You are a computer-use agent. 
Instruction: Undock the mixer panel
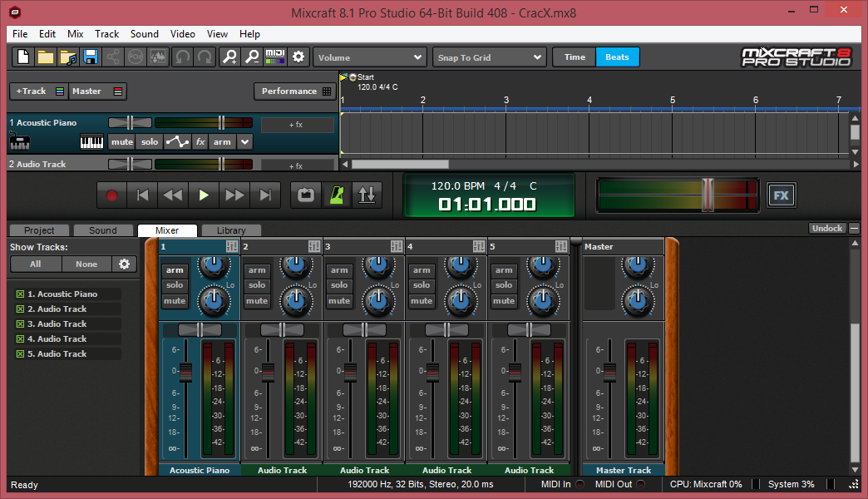[x=827, y=228]
